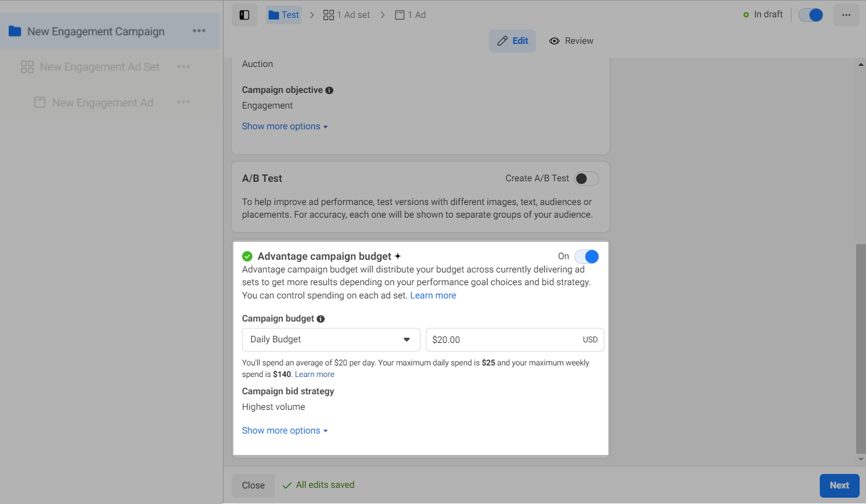Navigate to 1 Ad set breadcrumb
This screenshot has width=866, height=504.
click(x=347, y=15)
